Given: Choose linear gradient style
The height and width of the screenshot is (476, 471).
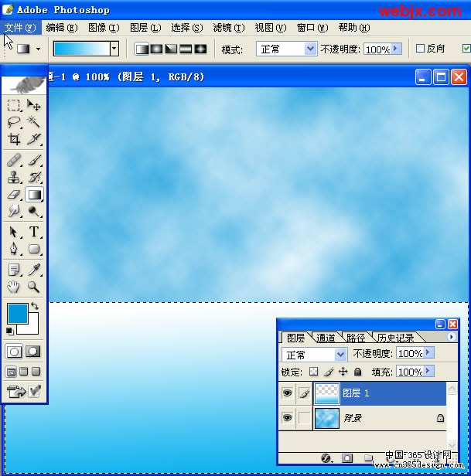Looking at the screenshot, I should click(x=142, y=49).
